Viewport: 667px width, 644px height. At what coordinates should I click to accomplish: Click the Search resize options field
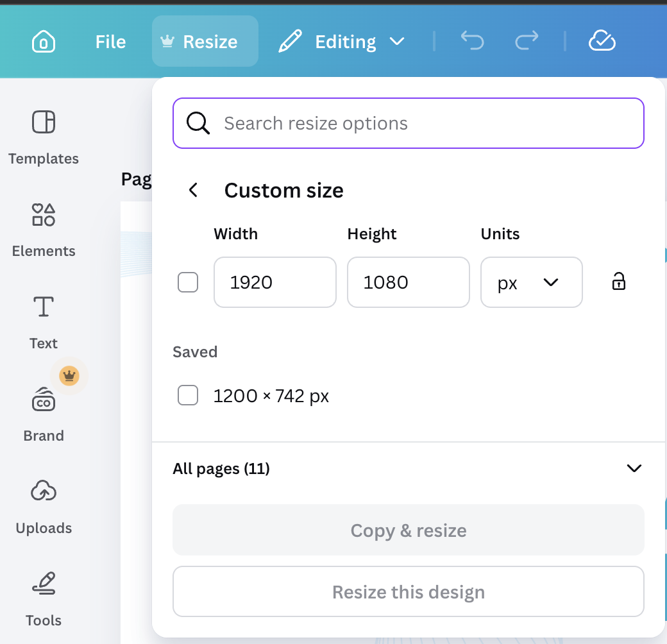408,123
